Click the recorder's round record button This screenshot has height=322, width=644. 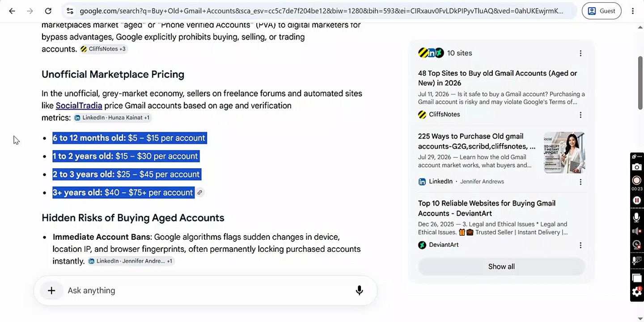(x=636, y=180)
